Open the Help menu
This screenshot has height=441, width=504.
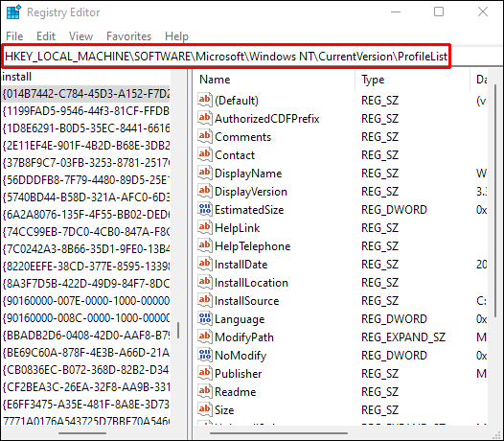pyautogui.click(x=176, y=36)
